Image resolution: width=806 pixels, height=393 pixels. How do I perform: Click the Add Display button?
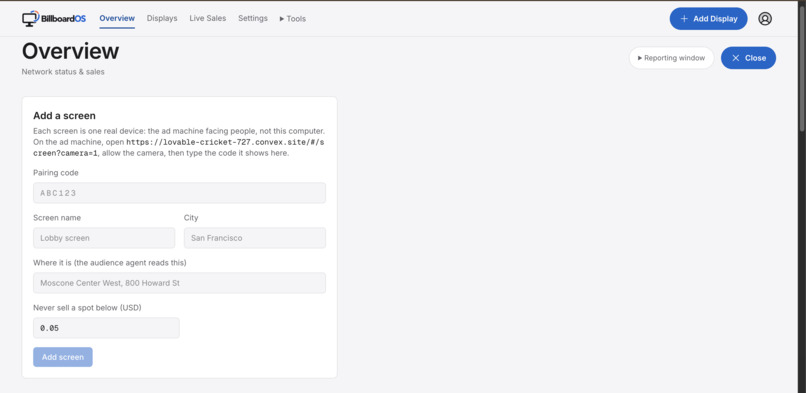coord(708,18)
